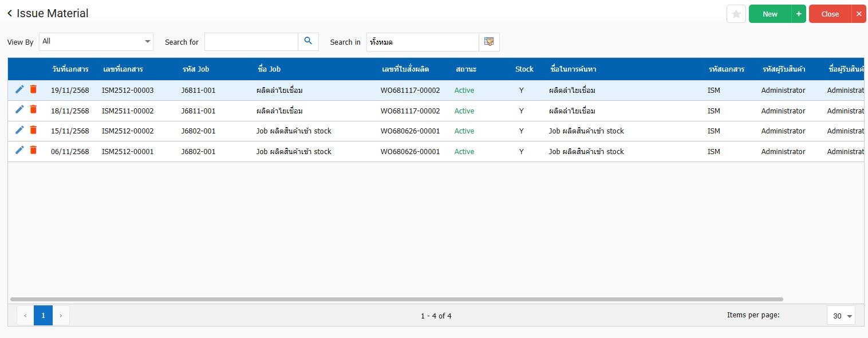Click the magnifier search icon

[308, 41]
